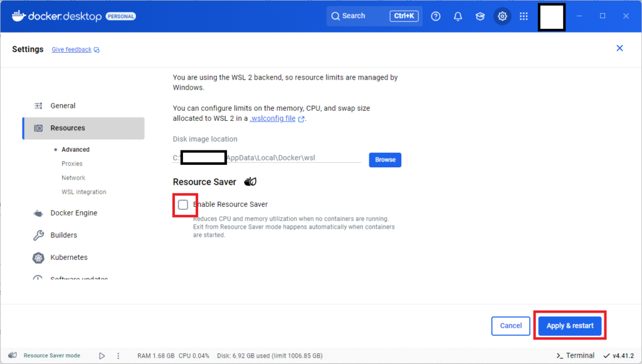Click Apply & restart button
642x364 pixels.
tap(570, 326)
